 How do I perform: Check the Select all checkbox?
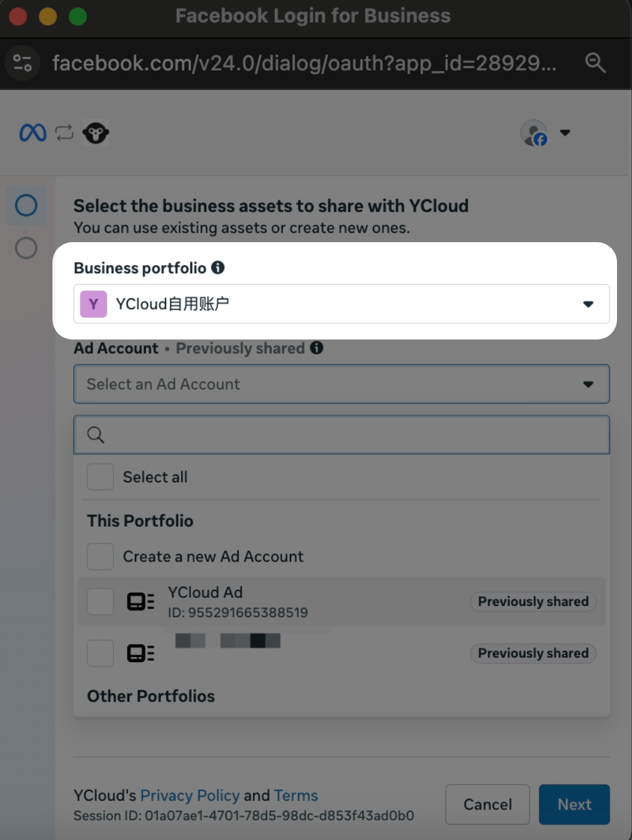(101, 477)
